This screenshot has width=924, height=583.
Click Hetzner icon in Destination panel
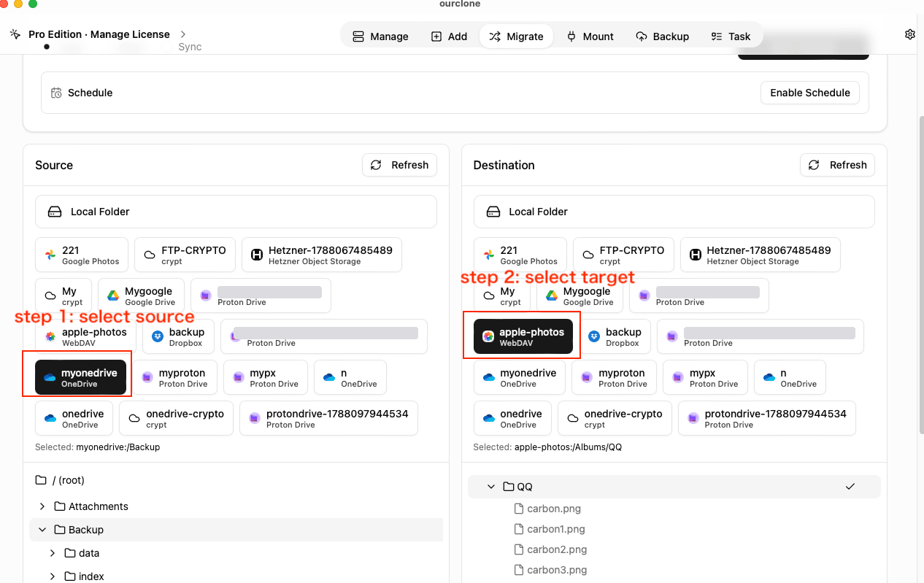[696, 255]
